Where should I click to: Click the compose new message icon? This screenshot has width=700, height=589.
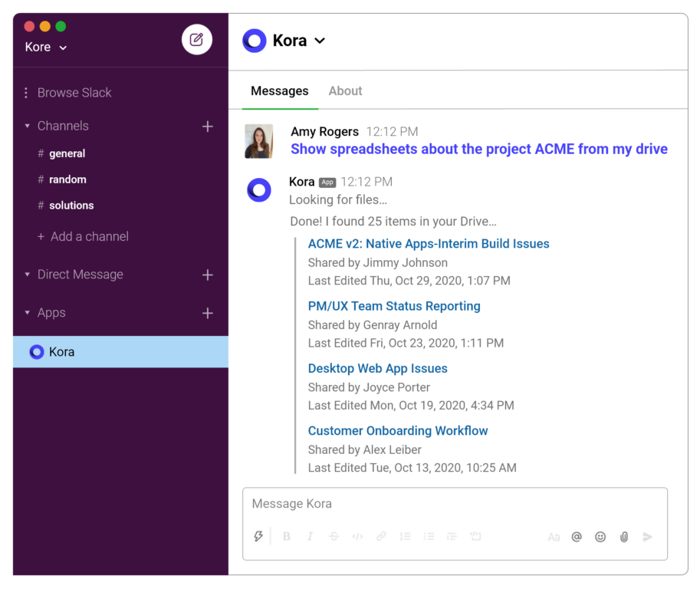196,39
